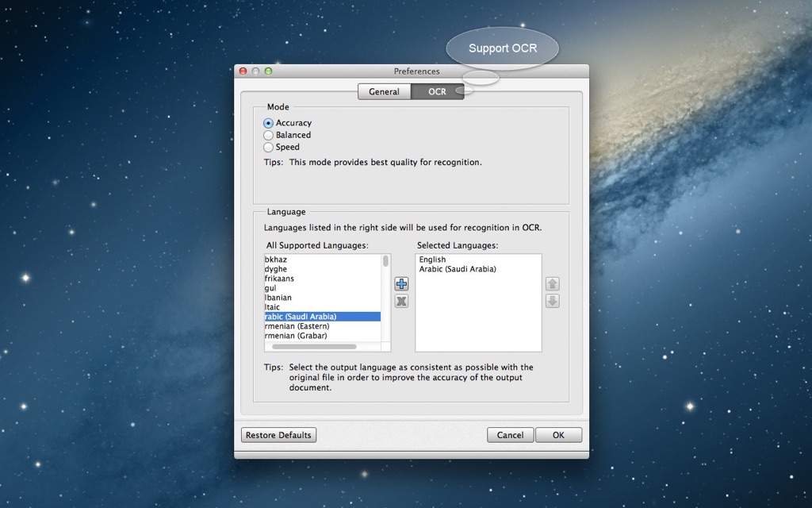Cancel the Preferences dialog
The height and width of the screenshot is (508, 812).
click(510, 435)
